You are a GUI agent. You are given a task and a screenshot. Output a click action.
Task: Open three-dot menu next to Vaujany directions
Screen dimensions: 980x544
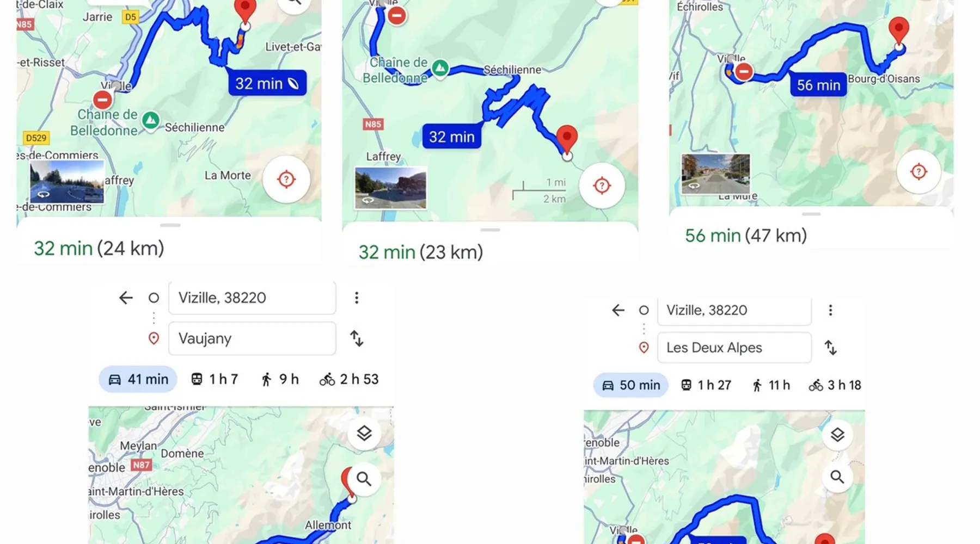coord(357,298)
